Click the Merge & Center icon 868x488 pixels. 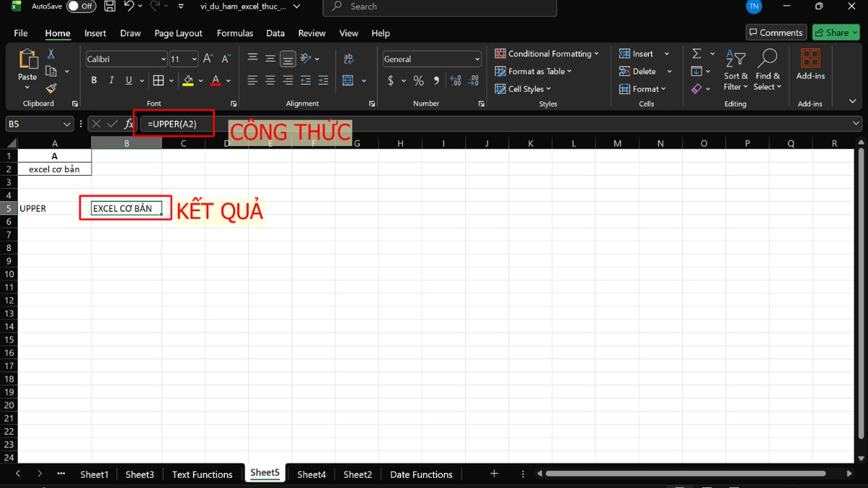tap(348, 80)
